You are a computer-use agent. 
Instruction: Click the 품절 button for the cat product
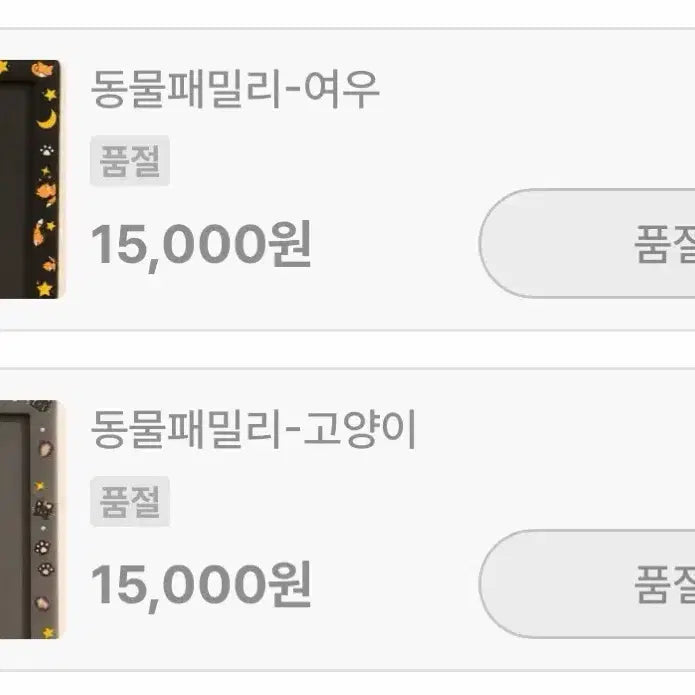coord(587,584)
